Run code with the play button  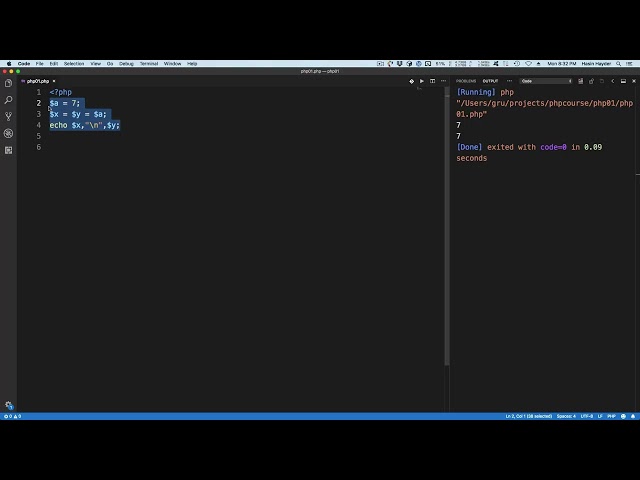(422, 81)
